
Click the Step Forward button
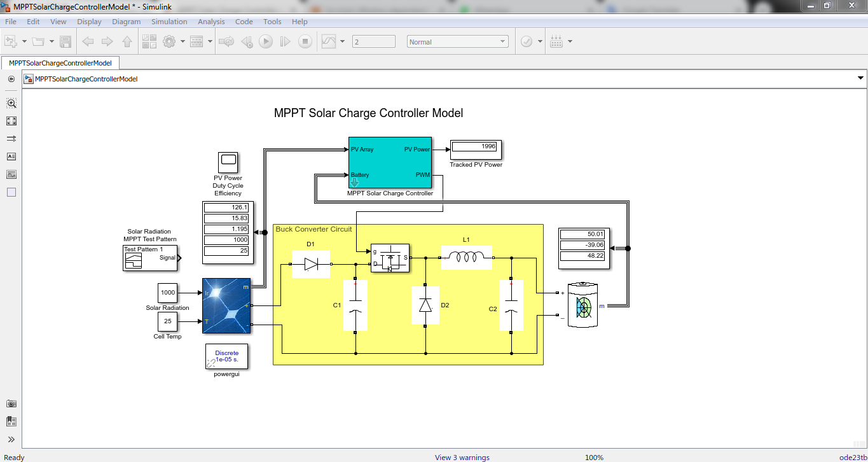pos(286,42)
